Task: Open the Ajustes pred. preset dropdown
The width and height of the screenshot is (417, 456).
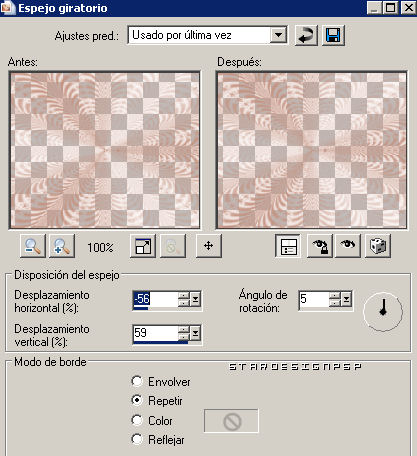Action: (x=279, y=35)
